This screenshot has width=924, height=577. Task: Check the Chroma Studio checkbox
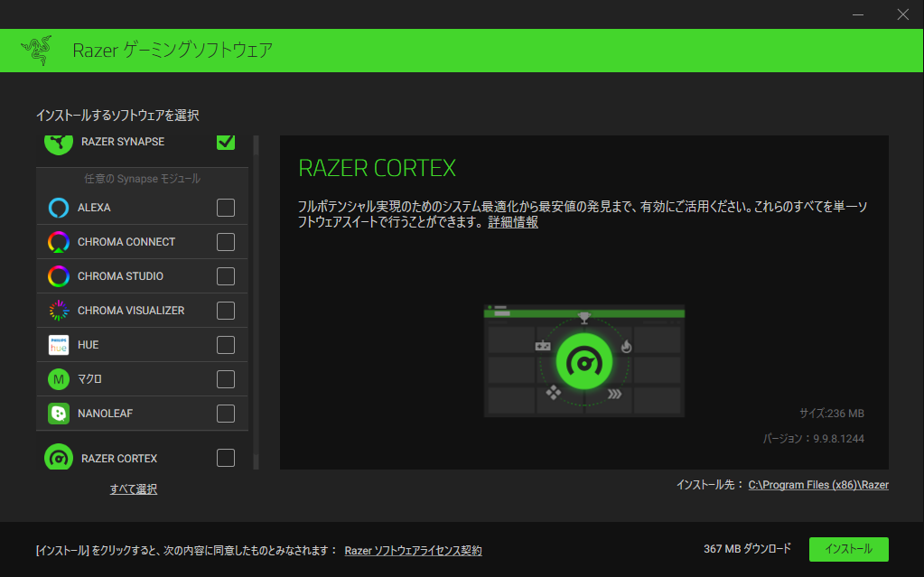click(226, 275)
